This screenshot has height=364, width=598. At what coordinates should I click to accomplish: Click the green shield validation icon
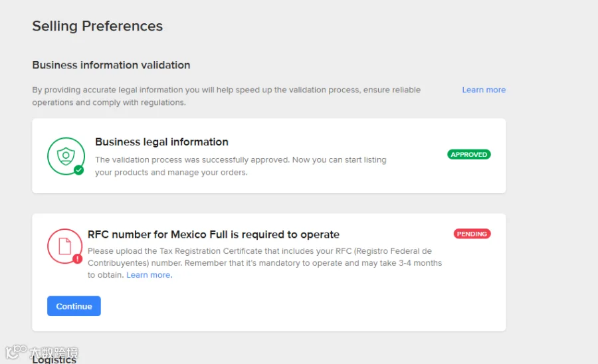[x=66, y=156]
